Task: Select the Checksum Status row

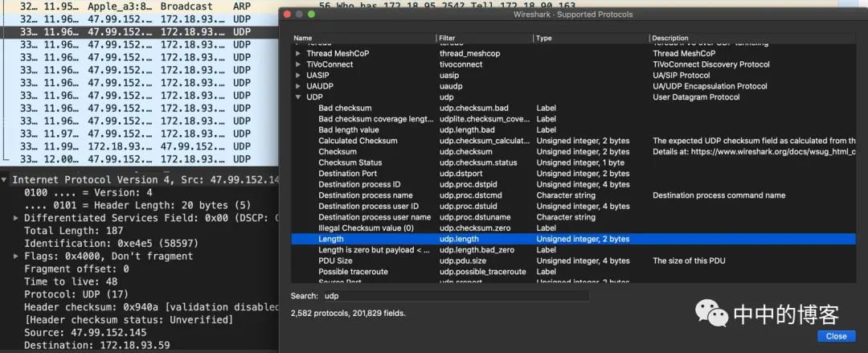Action: [x=574, y=162]
